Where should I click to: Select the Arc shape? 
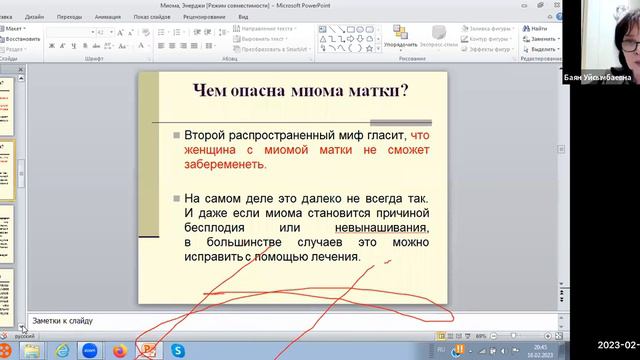tap(332, 49)
